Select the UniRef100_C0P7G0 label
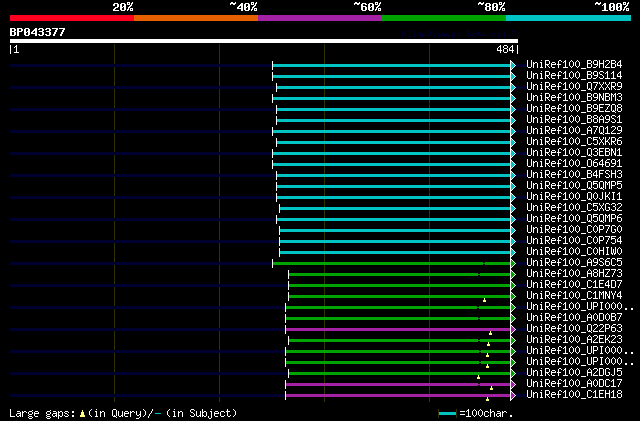Screen dimensions: 640x421 pyautogui.click(x=574, y=230)
